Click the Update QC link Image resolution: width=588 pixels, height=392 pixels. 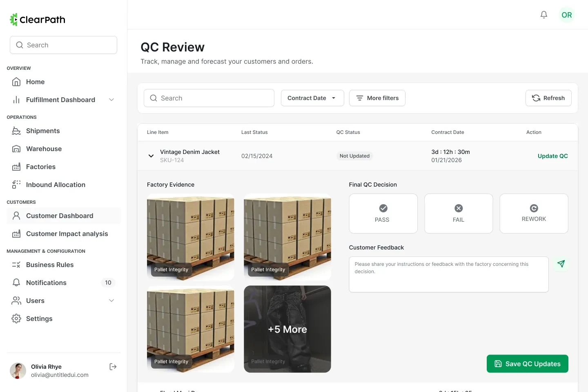[552, 156]
